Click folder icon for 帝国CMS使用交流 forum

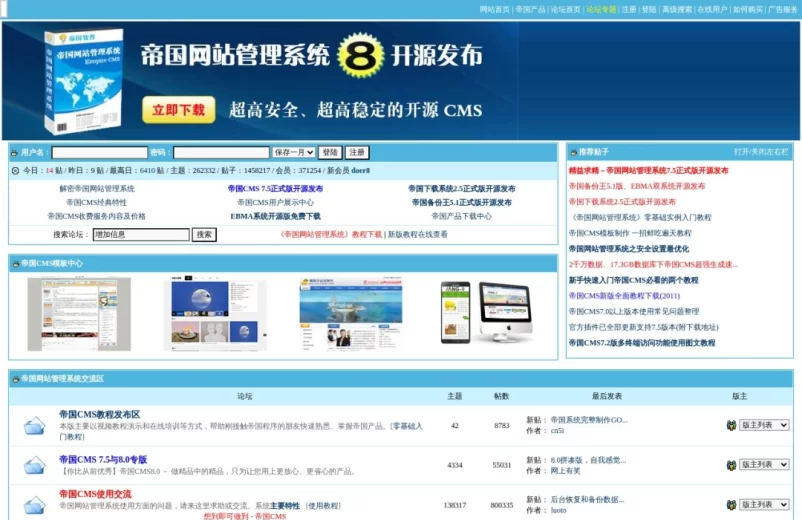tap(34, 505)
